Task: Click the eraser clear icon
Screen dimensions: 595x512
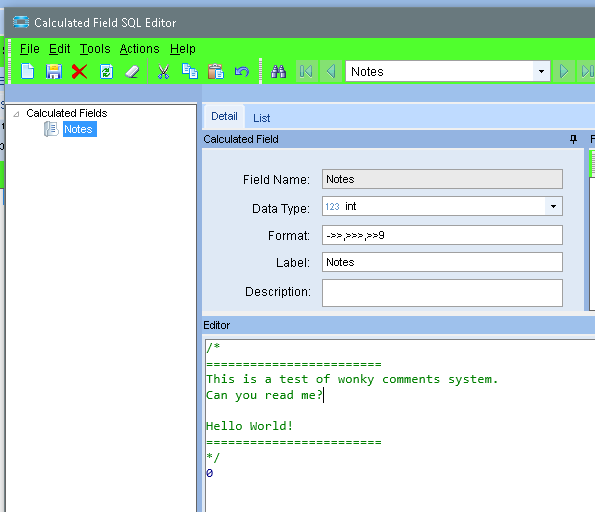Action: pyautogui.click(x=132, y=71)
